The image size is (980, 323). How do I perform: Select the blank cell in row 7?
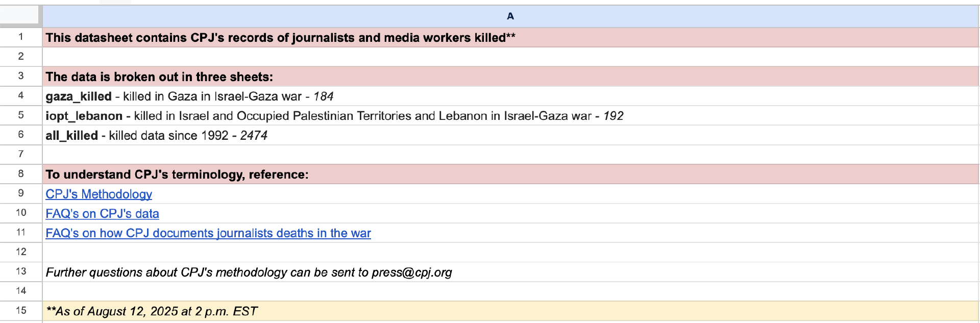coord(510,154)
